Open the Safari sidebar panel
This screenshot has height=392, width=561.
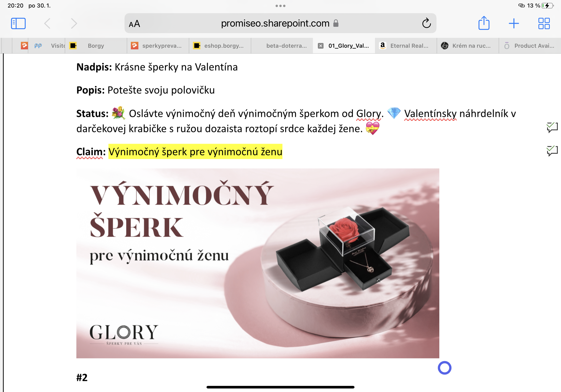pos(18,24)
